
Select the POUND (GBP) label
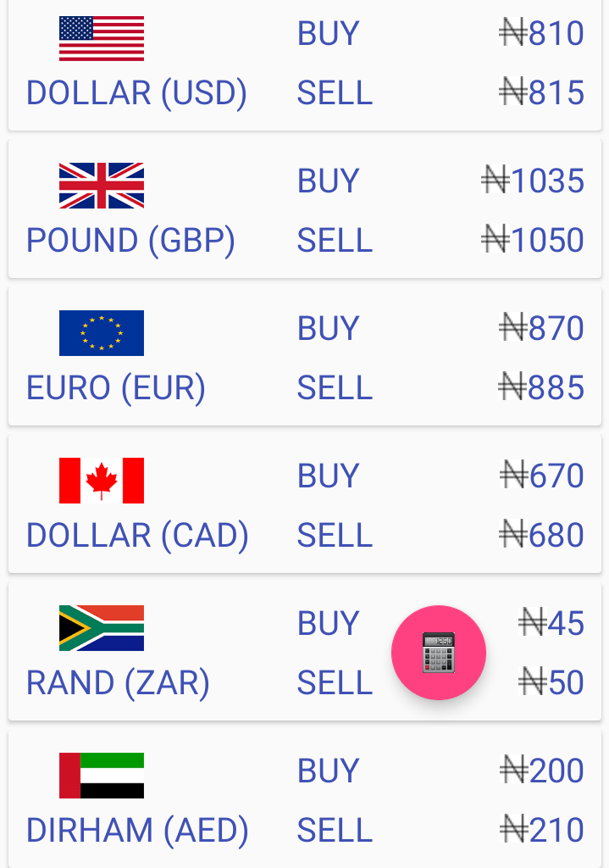click(131, 240)
